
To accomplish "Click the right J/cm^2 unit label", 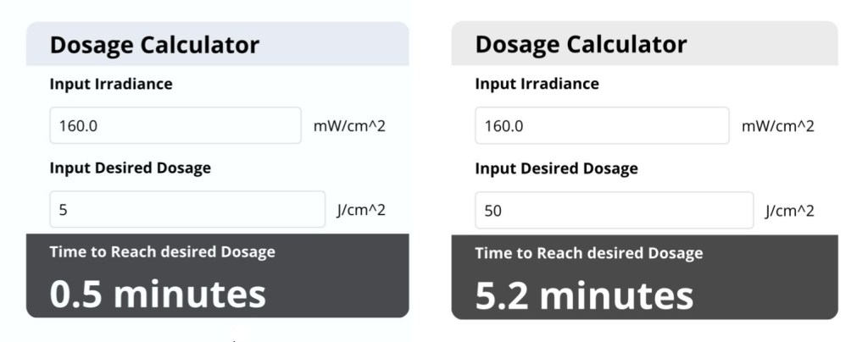I will click(x=789, y=211).
